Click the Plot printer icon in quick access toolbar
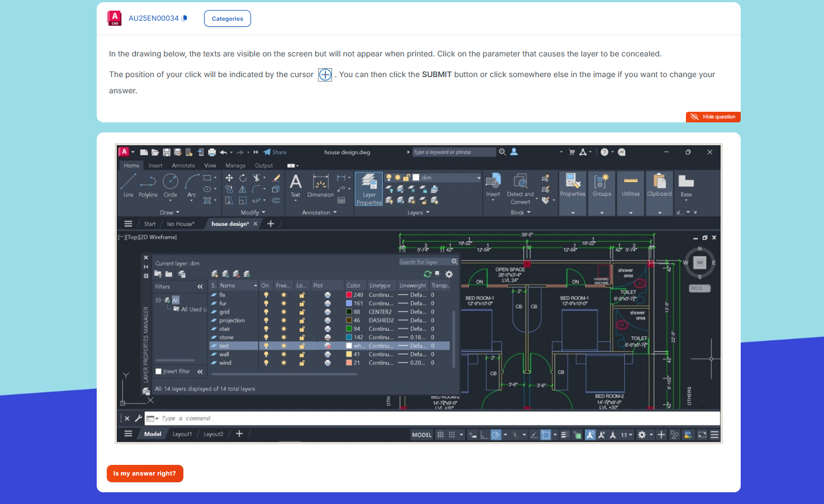This screenshot has height=504, width=824. pos(212,152)
